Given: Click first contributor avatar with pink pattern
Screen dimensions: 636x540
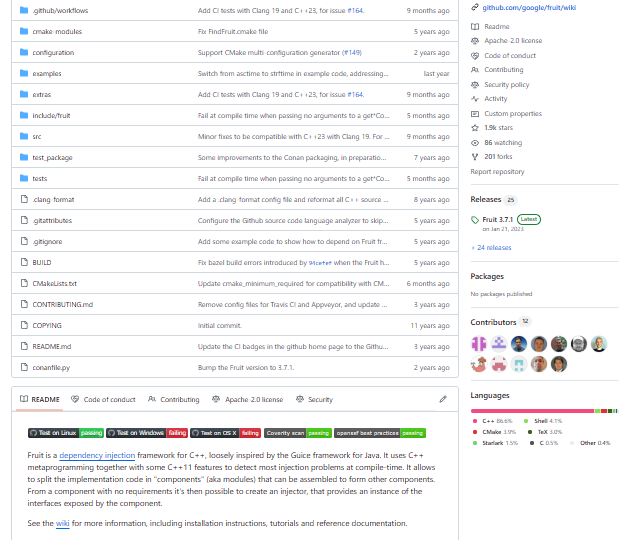Looking at the screenshot, I should 479,344.
